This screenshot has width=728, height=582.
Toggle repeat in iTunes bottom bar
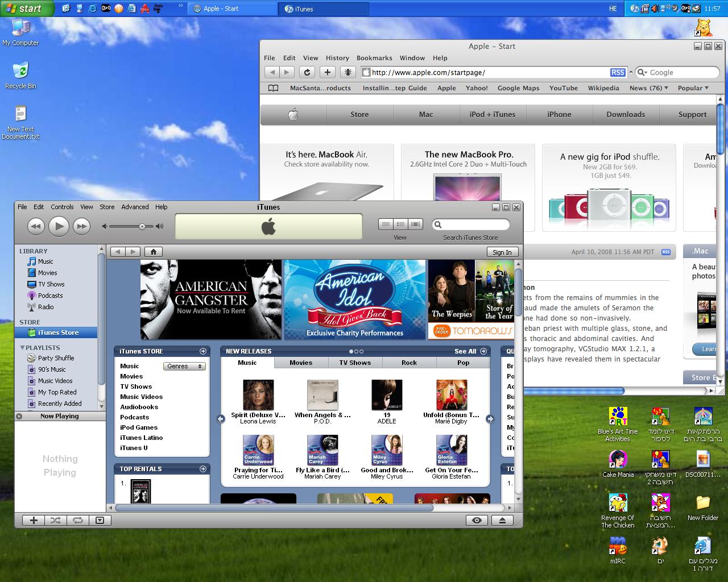(x=77, y=520)
